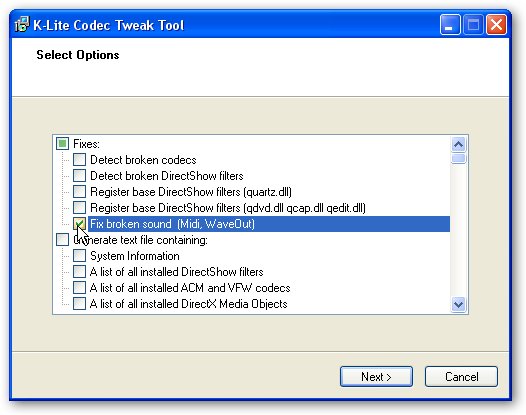Select 'Detect broken codecs' row text
This screenshot has height=415, width=526.
click(x=143, y=160)
